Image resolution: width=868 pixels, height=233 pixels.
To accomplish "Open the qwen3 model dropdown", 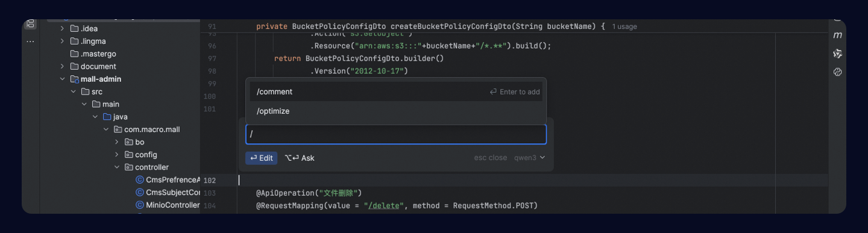I will [x=529, y=157].
